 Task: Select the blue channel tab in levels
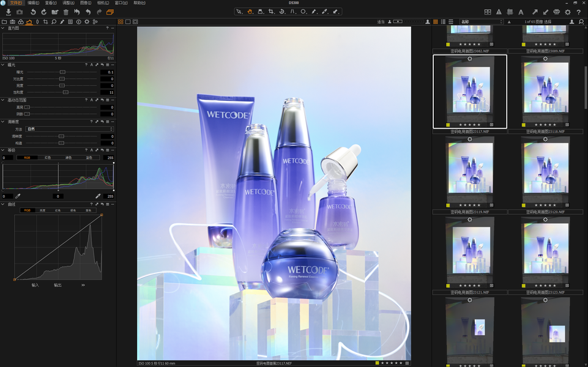(89, 158)
